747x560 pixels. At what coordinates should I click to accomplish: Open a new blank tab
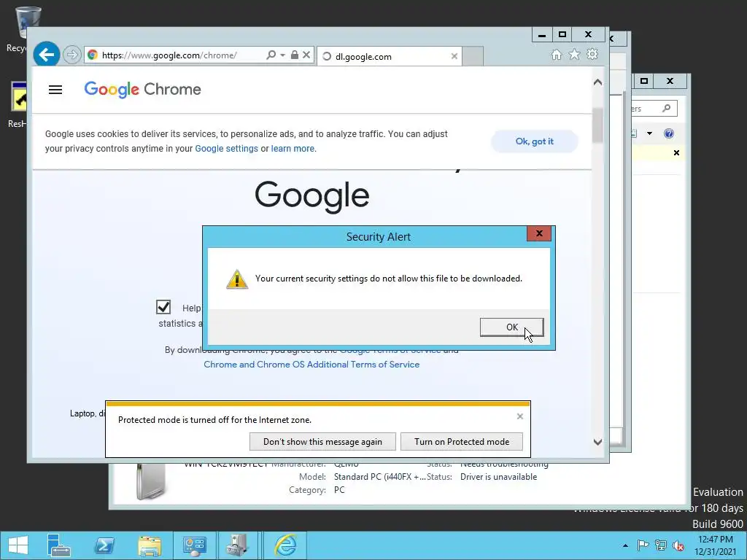[473, 56]
